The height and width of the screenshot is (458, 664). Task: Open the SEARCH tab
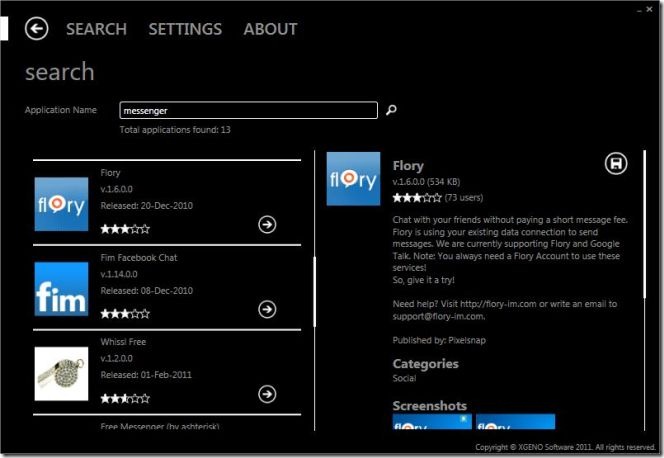pos(96,29)
